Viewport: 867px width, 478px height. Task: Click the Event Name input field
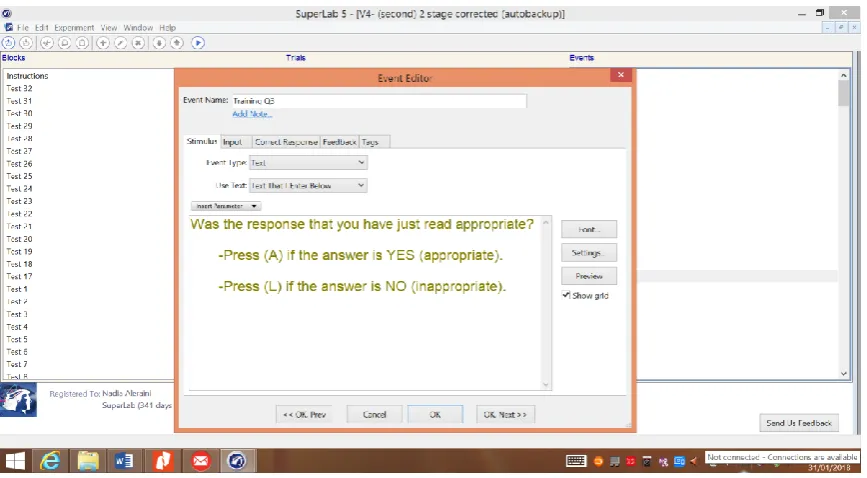coord(379,101)
